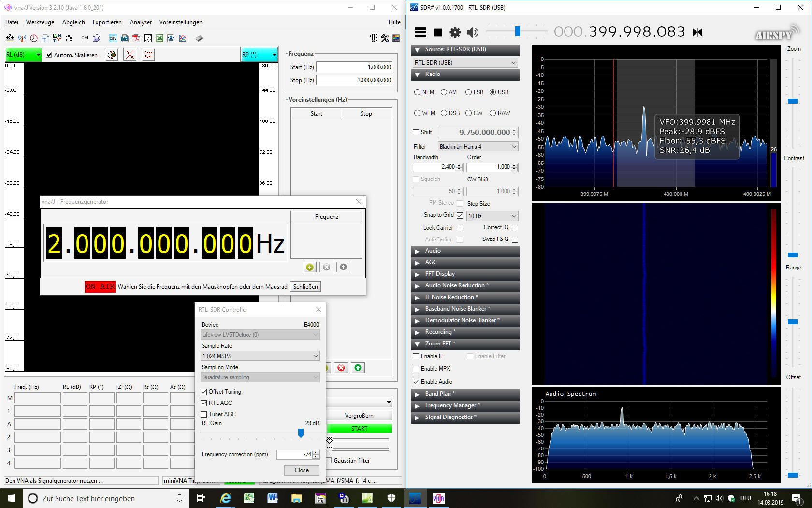Click the gray eraser icon in vna/J toolbar

[199, 38]
